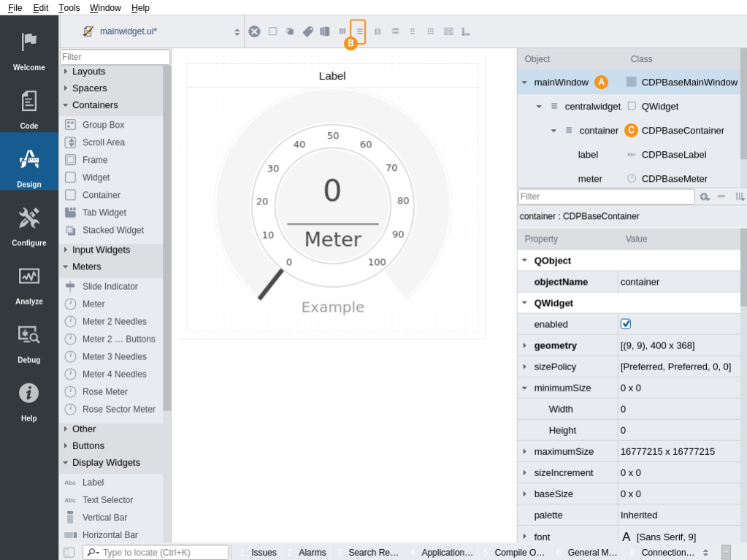Select Rose Meter in widget list

point(104,392)
